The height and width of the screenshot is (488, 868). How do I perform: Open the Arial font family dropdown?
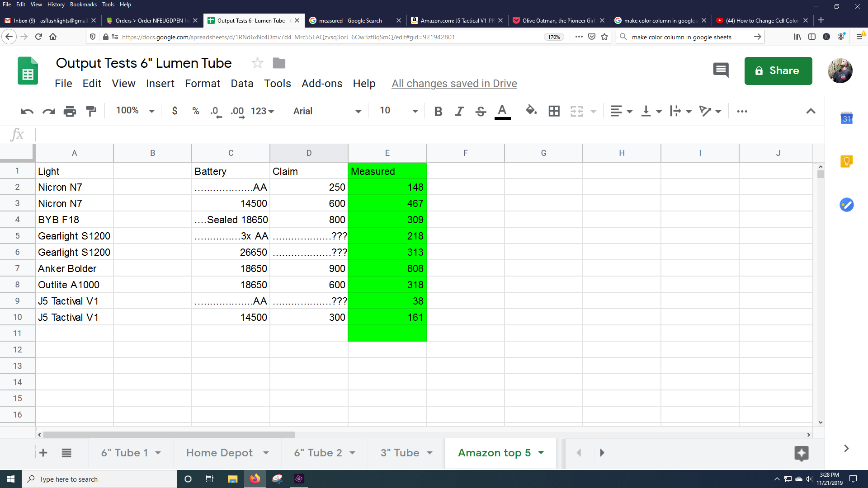click(x=327, y=111)
